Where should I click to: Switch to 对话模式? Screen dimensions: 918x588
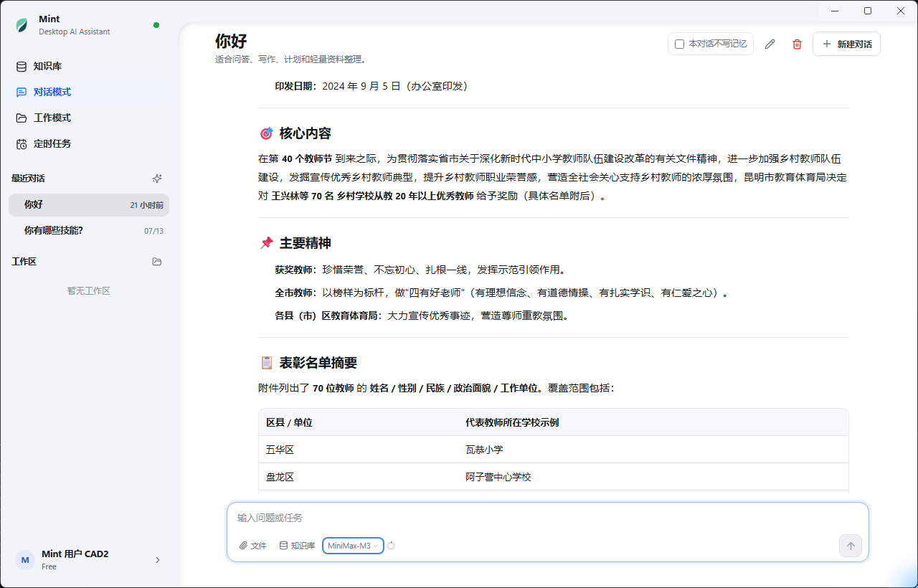coord(89,92)
